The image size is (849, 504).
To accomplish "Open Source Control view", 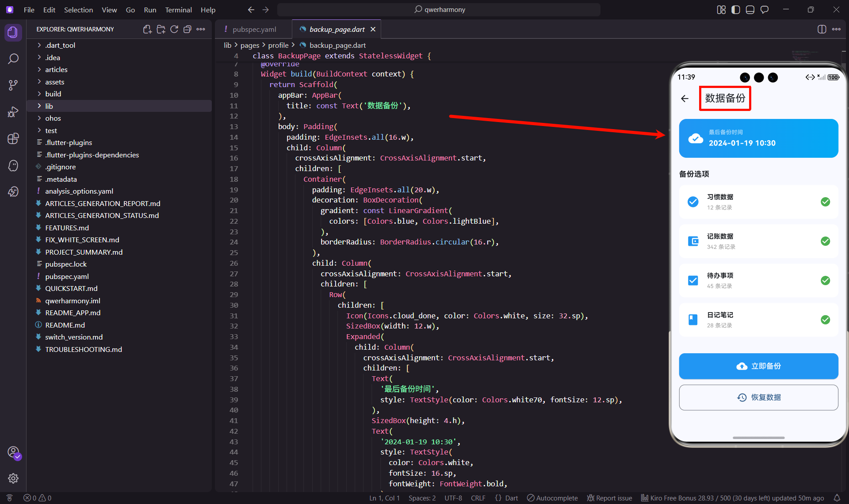I will [13, 85].
